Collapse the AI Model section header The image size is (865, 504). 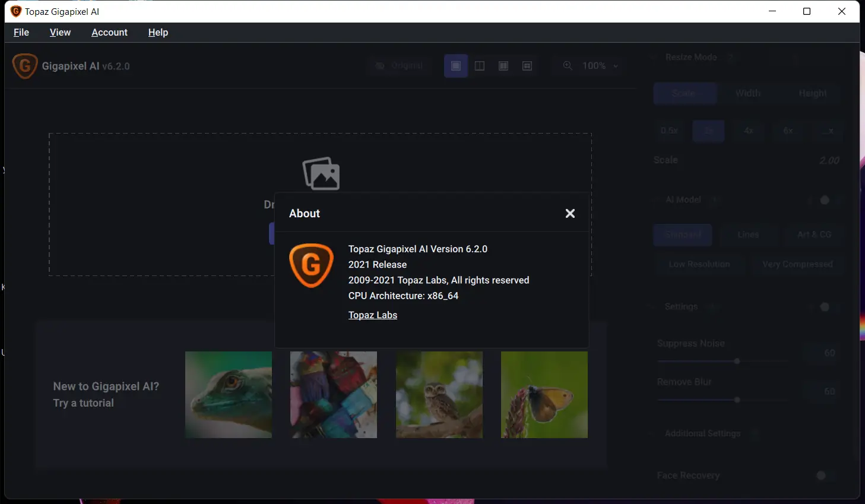(684, 199)
